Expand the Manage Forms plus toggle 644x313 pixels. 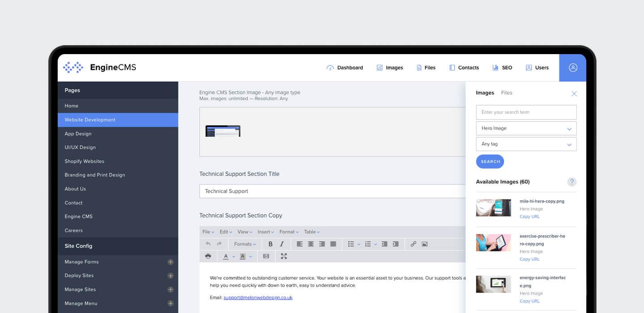coord(170,262)
